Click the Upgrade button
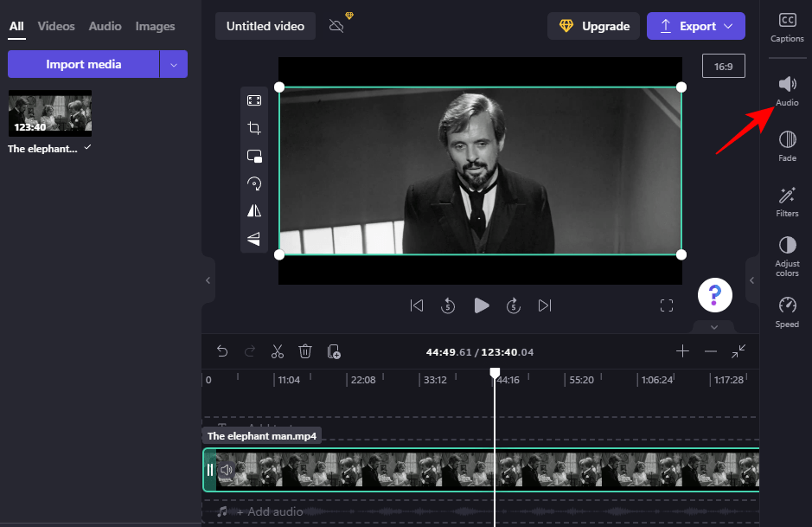Image resolution: width=812 pixels, height=527 pixels. tap(593, 25)
